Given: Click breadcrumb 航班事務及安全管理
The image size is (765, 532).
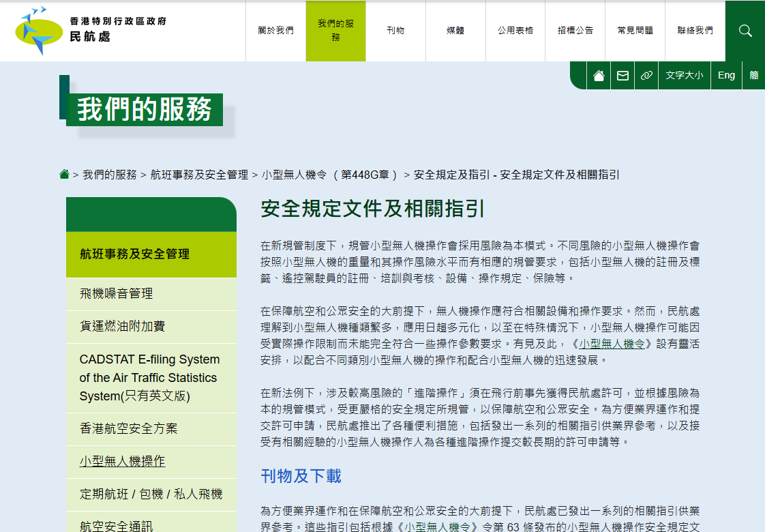Looking at the screenshot, I should pyautogui.click(x=199, y=175).
